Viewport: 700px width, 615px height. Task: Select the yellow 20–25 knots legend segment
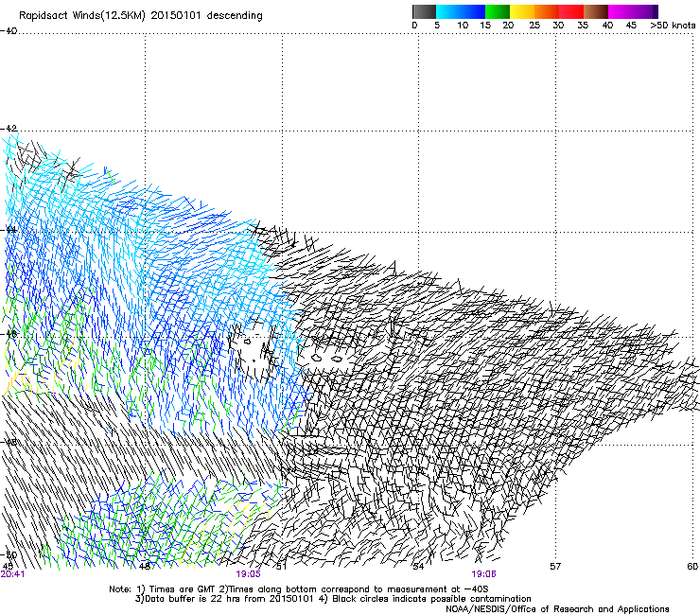522,11
